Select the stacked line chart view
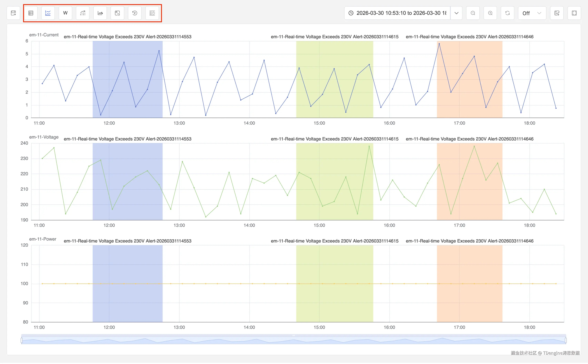The height and width of the screenshot is (364, 588). pyautogui.click(x=48, y=13)
